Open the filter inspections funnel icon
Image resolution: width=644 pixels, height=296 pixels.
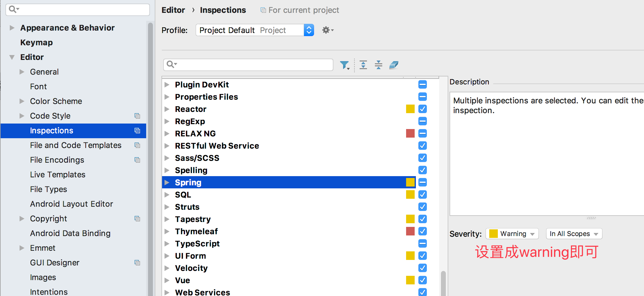tap(345, 65)
